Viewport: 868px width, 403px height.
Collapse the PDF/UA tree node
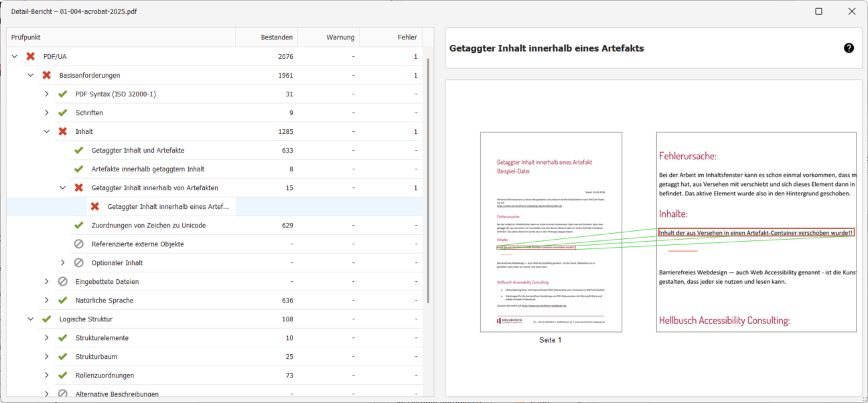[x=15, y=57]
